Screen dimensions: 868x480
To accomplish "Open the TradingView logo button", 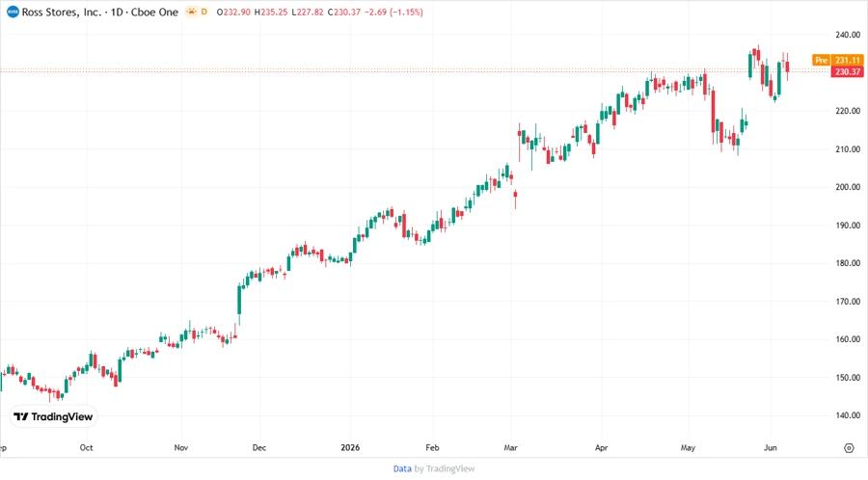I will [53, 416].
